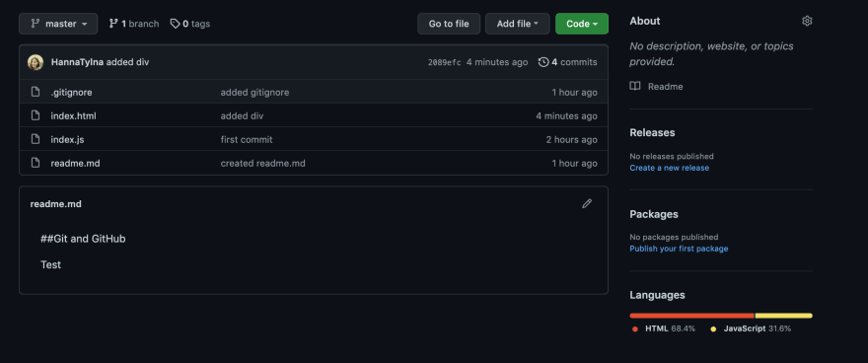Click the tag icon for 0 tags
This screenshot has height=363, width=868.
[175, 24]
